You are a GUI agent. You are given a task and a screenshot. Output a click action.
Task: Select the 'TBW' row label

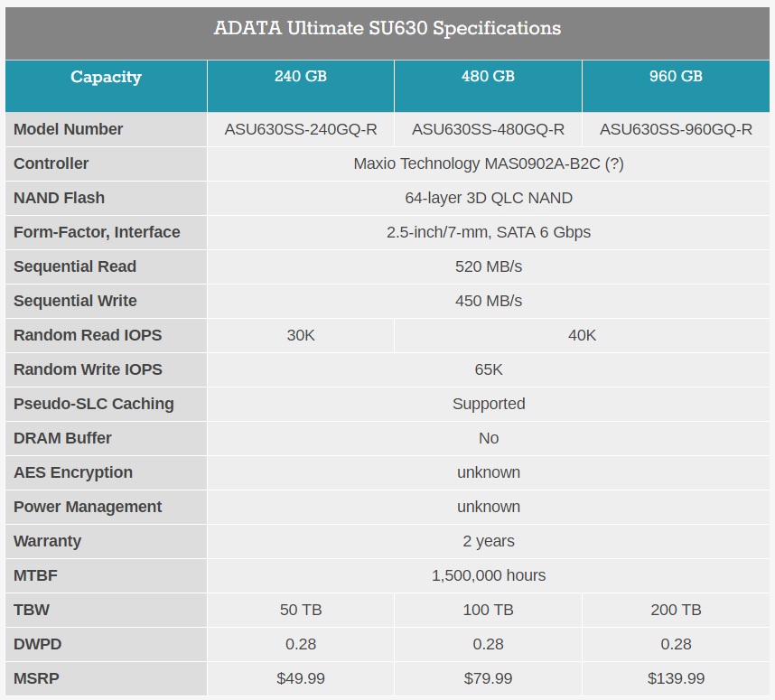[x=31, y=610]
